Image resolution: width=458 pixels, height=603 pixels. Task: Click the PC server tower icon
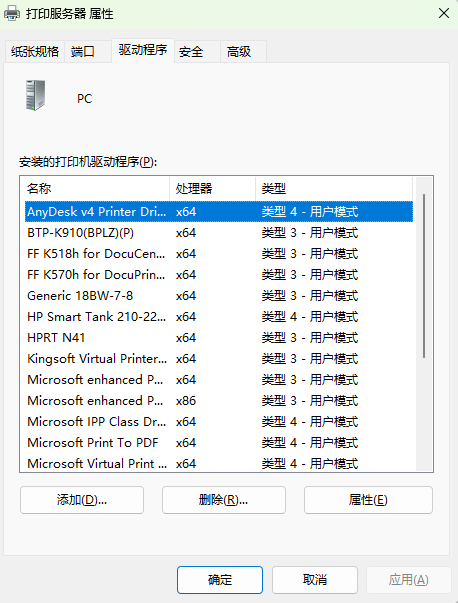click(x=35, y=95)
